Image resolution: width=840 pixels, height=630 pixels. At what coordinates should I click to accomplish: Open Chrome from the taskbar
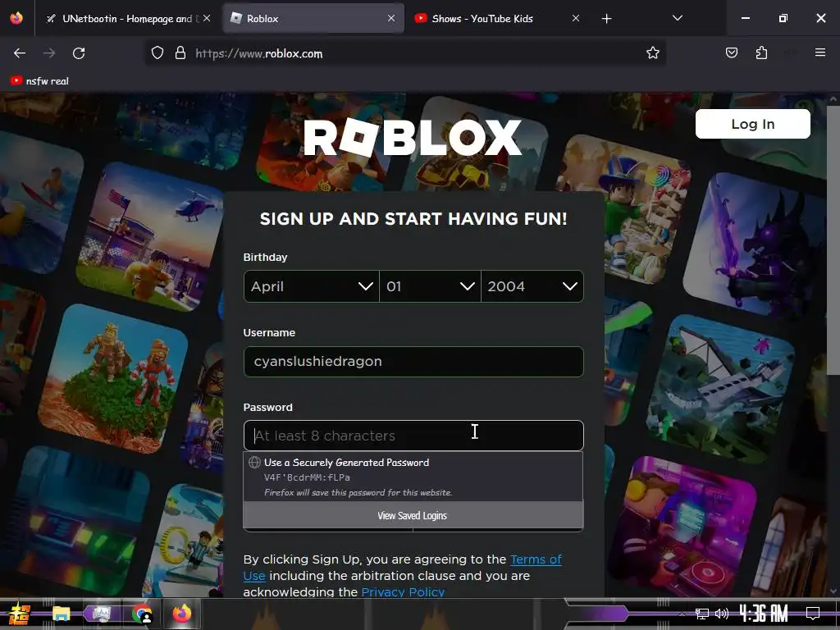141,614
